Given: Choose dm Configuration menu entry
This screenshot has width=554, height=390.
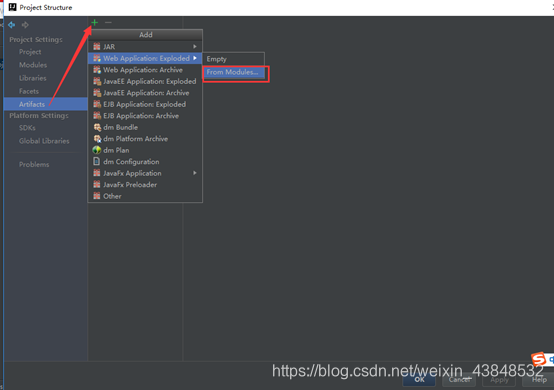Looking at the screenshot, I should tap(145, 161).
